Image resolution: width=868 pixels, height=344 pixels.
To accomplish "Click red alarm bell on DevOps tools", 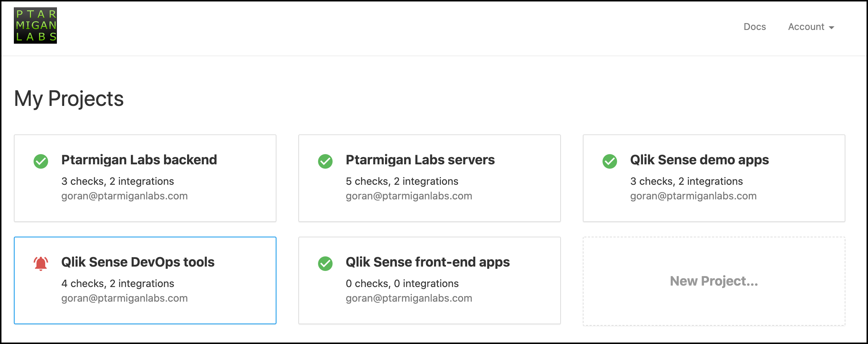I will (41, 263).
